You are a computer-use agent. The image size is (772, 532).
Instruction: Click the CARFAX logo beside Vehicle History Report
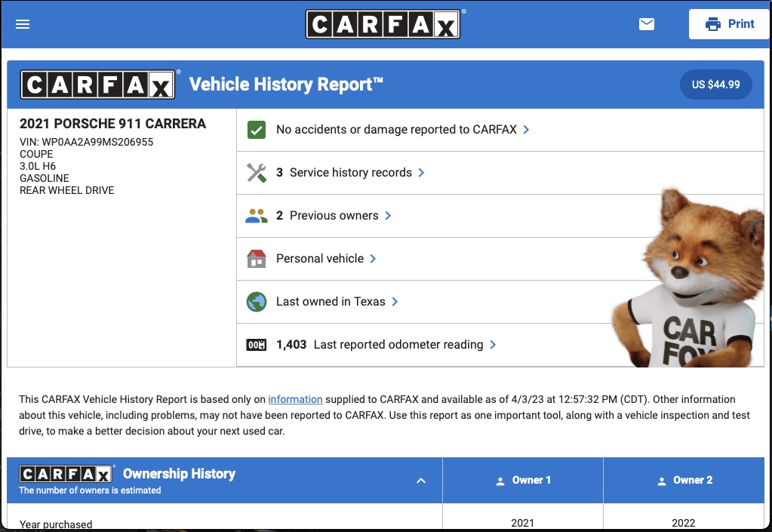pos(97,85)
